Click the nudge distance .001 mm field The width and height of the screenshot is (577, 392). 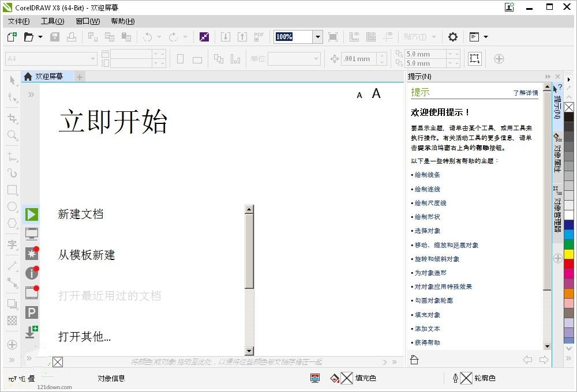359,58
